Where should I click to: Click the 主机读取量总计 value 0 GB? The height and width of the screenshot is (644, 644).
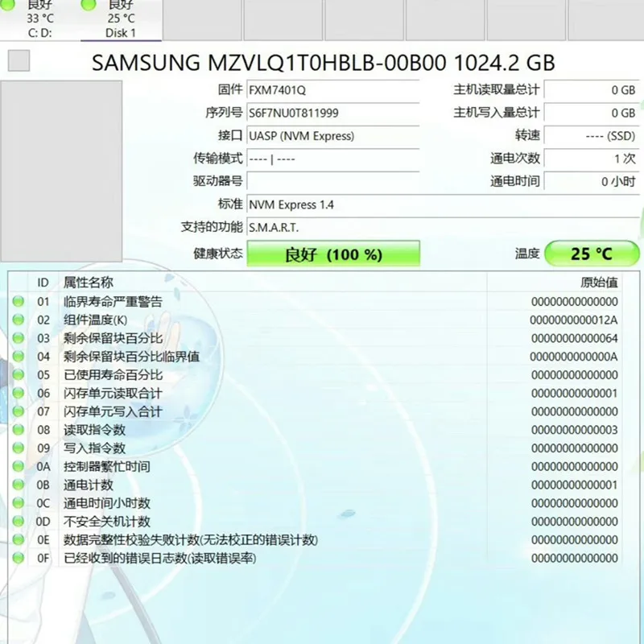[592, 90]
